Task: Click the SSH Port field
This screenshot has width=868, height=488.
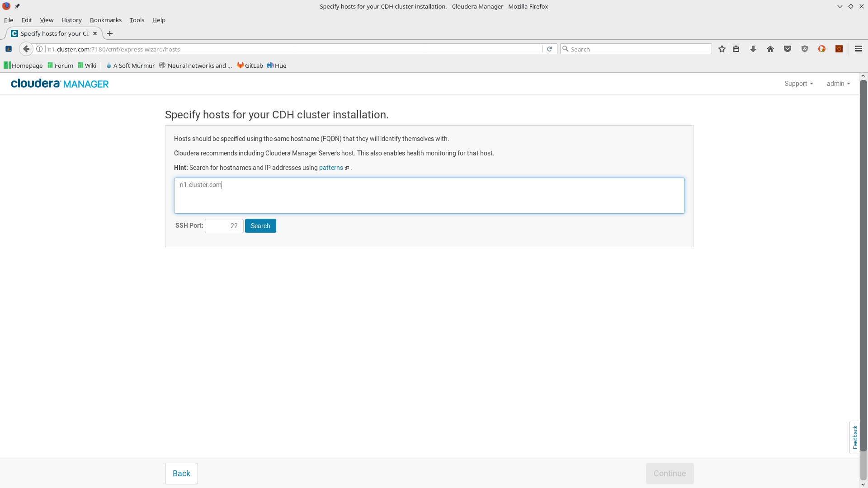Action: coord(224,226)
